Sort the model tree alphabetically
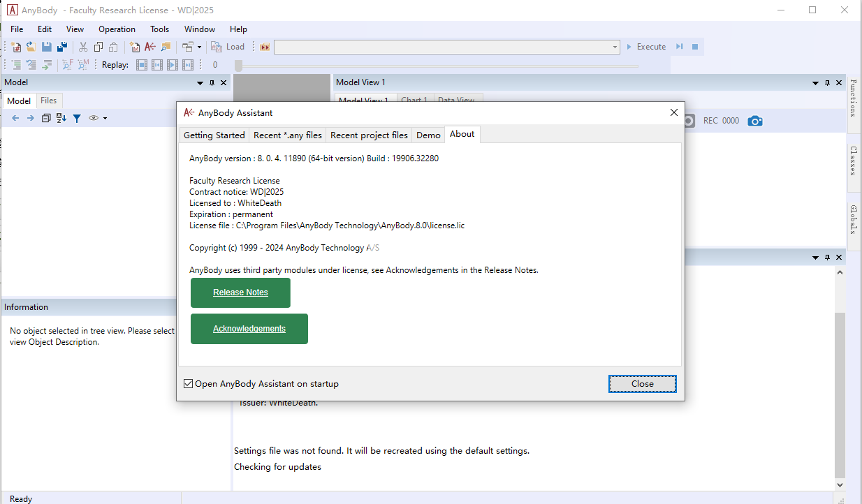This screenshot has width=862, height=504. pos(61,118)
